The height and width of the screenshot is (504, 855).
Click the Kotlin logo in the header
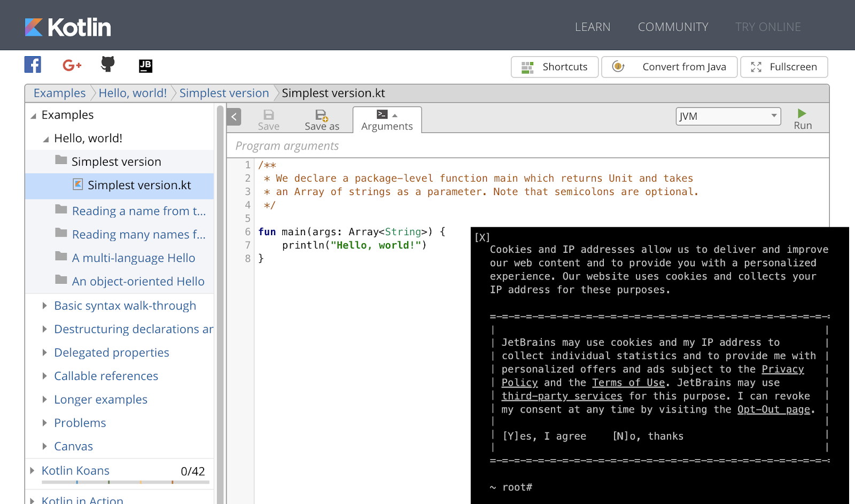68,27
